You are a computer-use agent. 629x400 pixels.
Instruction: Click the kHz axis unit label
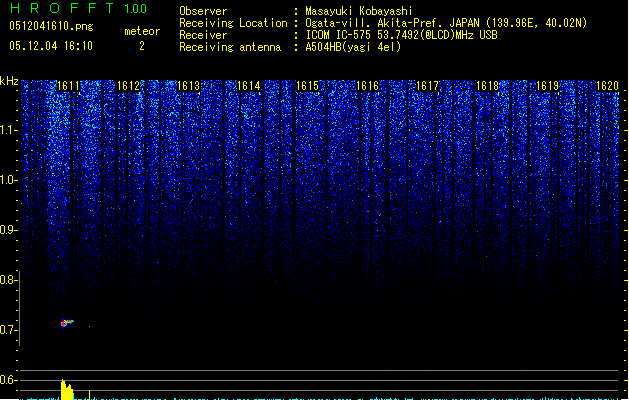coord(9,81)
